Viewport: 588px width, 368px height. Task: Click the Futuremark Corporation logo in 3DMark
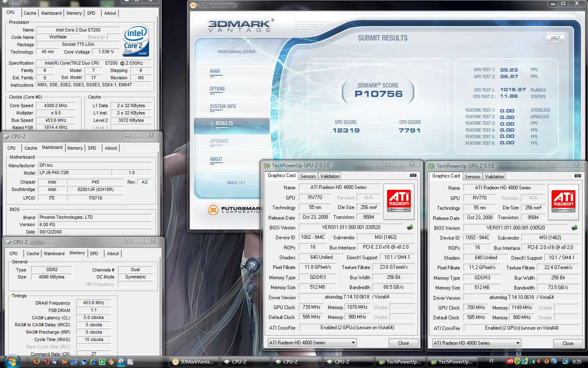coord(234,210)
